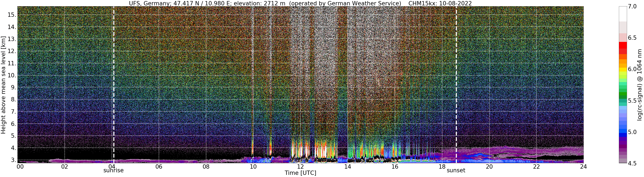
Task: Click the time axis tick label 16
Action: click(395, 167)
